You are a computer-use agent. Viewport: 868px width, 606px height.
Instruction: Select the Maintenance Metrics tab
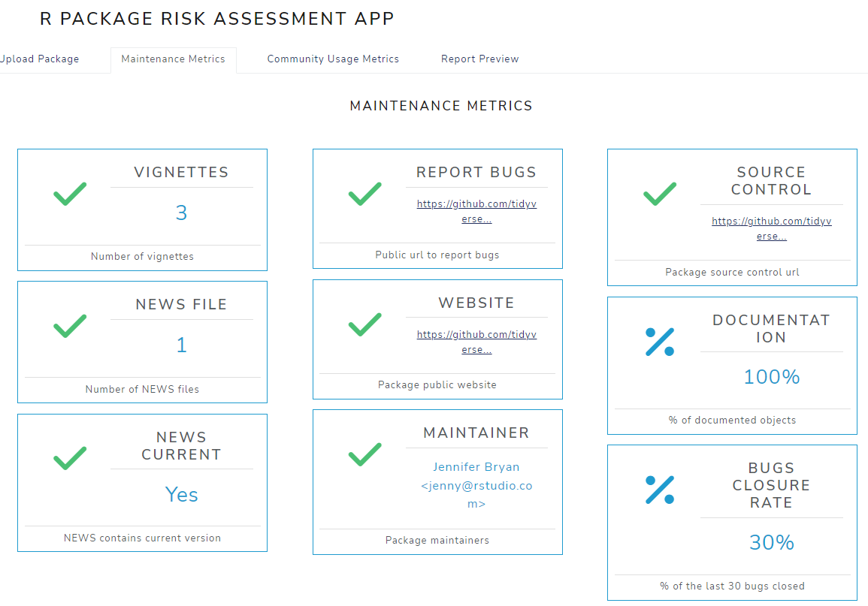point(174,59)
